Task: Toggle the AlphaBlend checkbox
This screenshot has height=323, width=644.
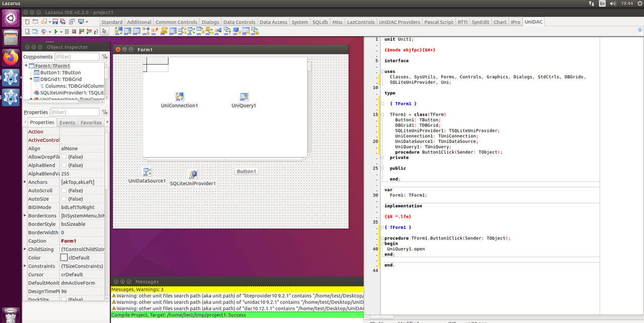Action: coord(64,165)
